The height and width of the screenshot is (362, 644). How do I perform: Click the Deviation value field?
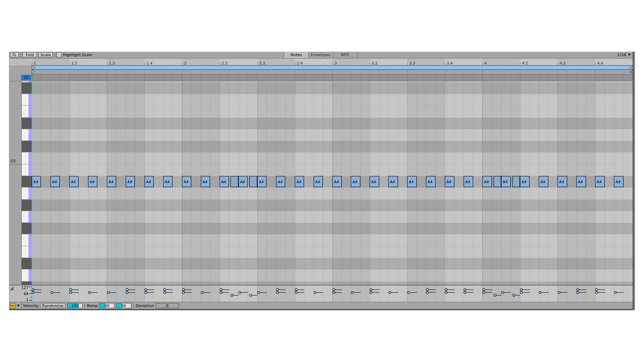(x=167, y=306)
